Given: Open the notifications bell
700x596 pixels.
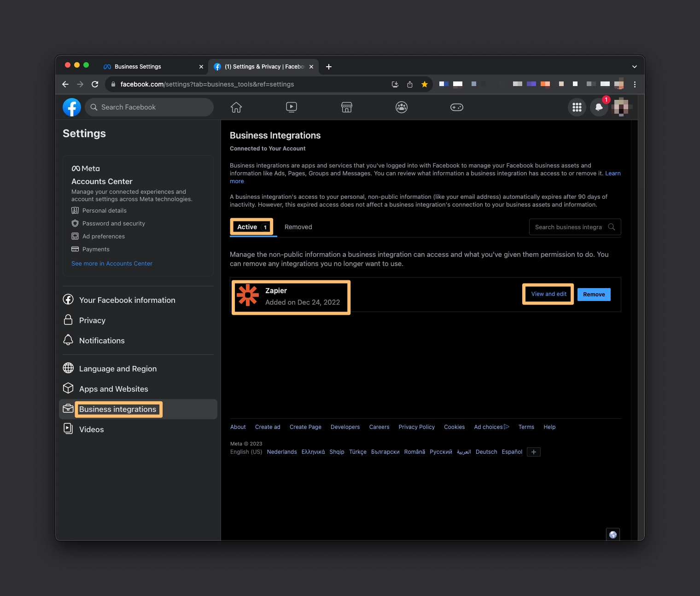Looking at the screenshot, I should 599,107.
